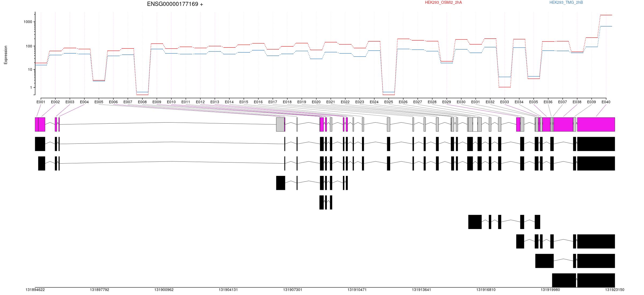644x295 pixels.
Task: Click exon label E017
Action: 273,102
